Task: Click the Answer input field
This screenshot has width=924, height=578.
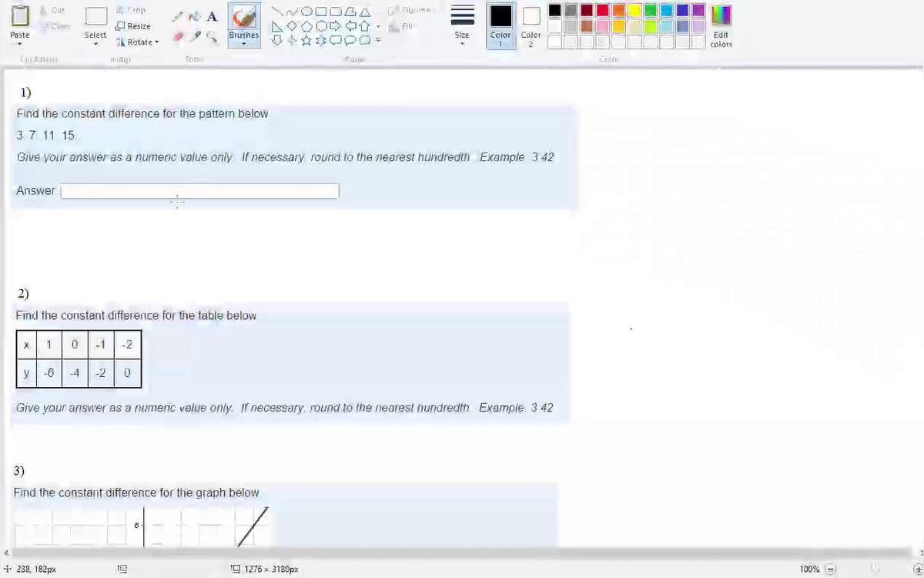Action: pos(199,190)
